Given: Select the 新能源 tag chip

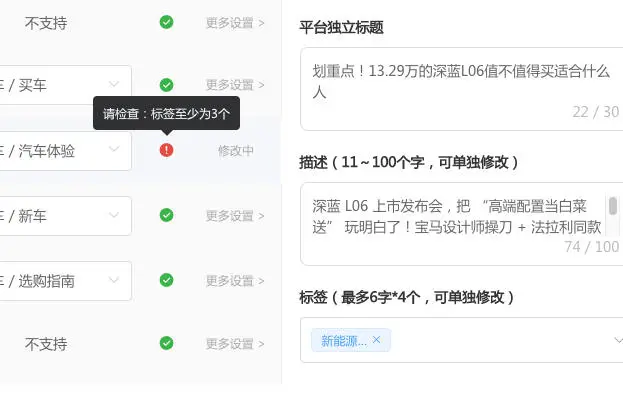Looking at the screenshot, I should click(339, 341).
